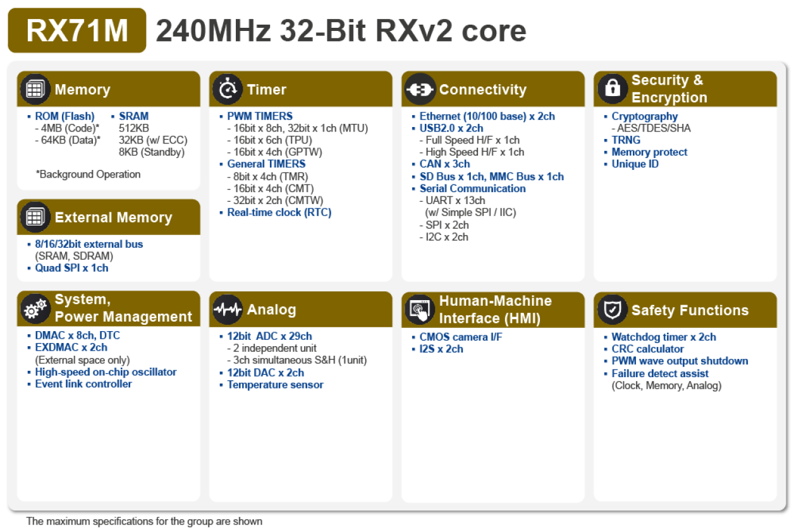Open the Serial Communication details
The width and height of the screenshot is (794, 532).
(473, 188)
